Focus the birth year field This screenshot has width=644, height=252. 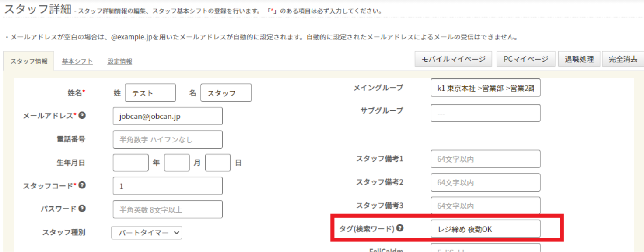(130, 163)
